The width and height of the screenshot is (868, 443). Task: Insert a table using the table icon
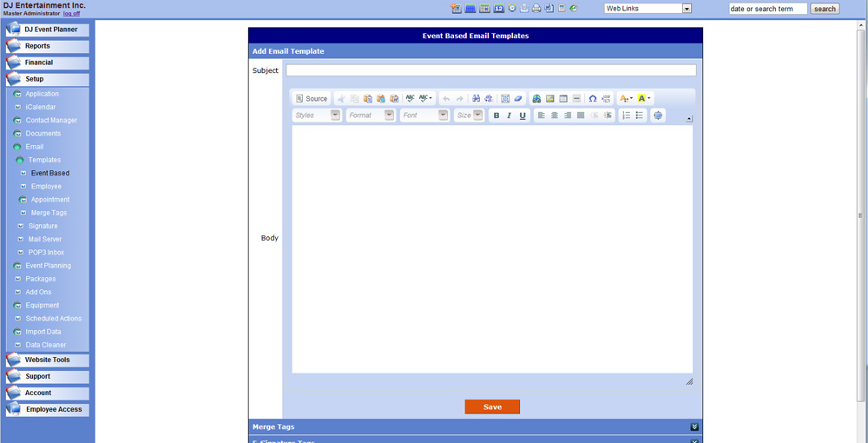[563, 99]
